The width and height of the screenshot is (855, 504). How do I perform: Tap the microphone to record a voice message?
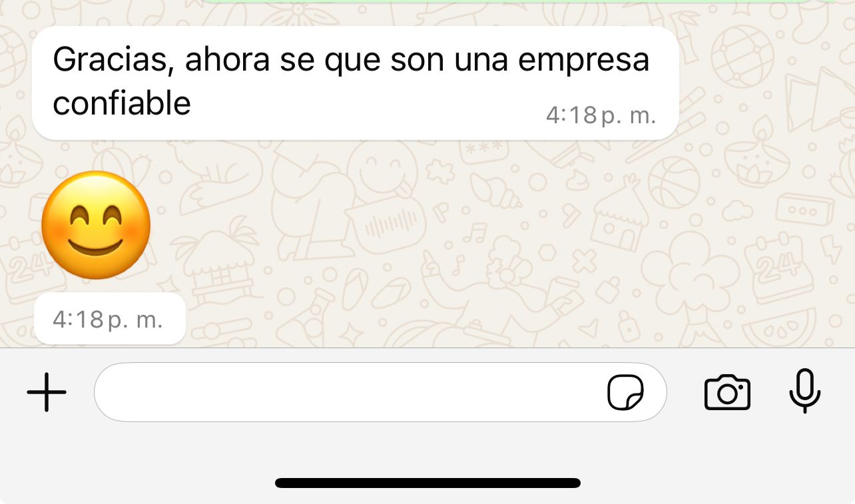804,391
